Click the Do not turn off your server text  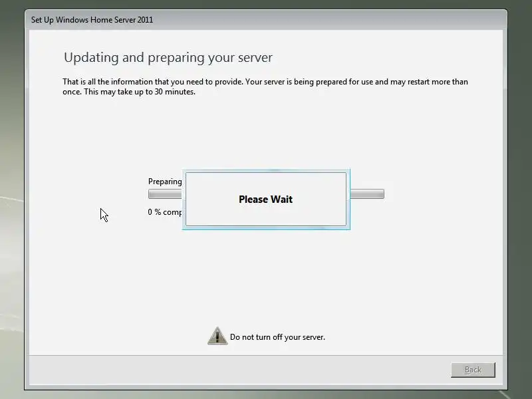point(277,337)
